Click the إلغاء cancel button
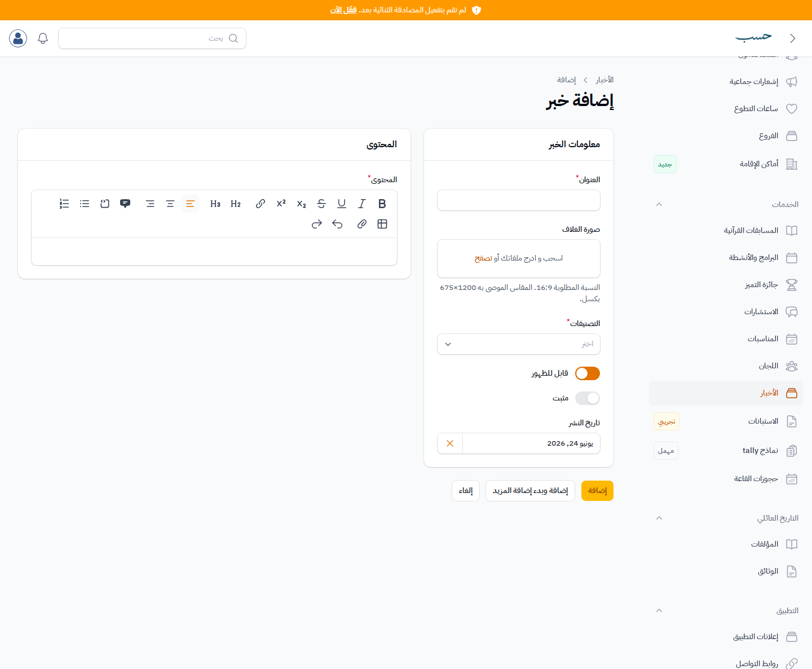The width and height of the screenshot is (812, 669). point(466,491)
